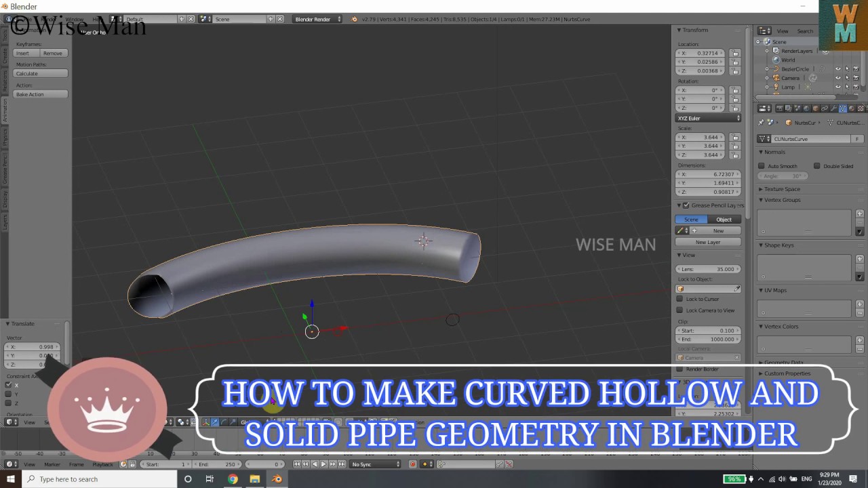Lock the Location X value
868x488 pixels.
click(735, 53)
